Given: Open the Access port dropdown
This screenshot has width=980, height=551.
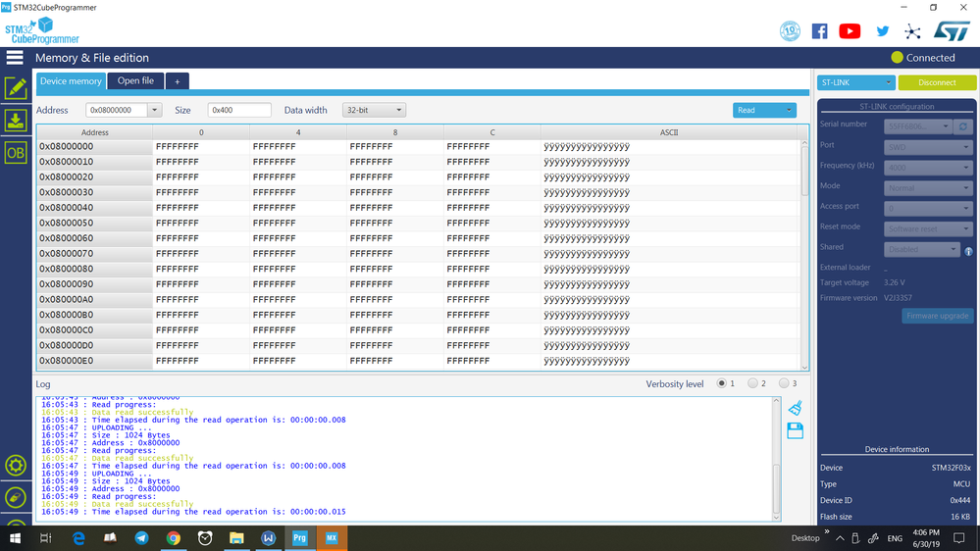Looking at the screenshot, I should tap(928, 209).
